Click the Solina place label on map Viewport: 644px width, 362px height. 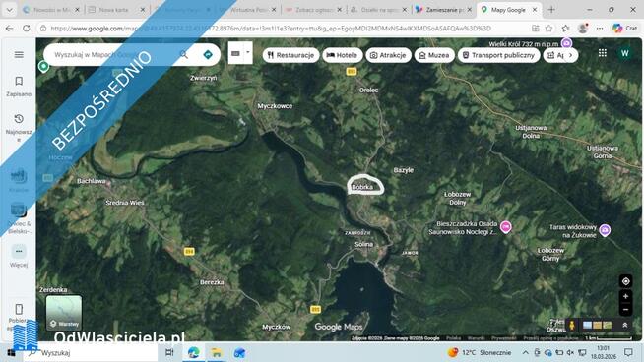[x=364, y=244]
